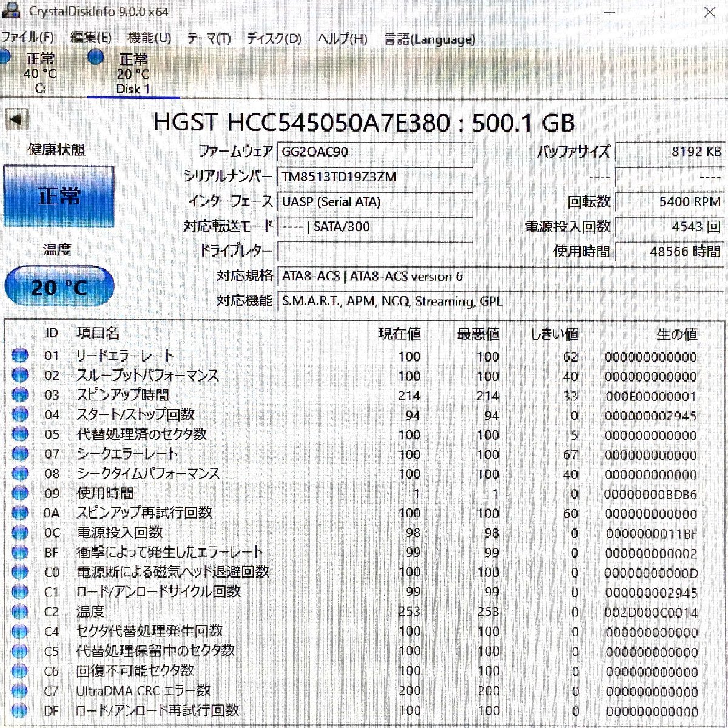This screenshot has width=728, height=728.
Task: Click status dot for 0A スピンアップ再試行回数
Action: pyautogui.click(x=20, y=513)
